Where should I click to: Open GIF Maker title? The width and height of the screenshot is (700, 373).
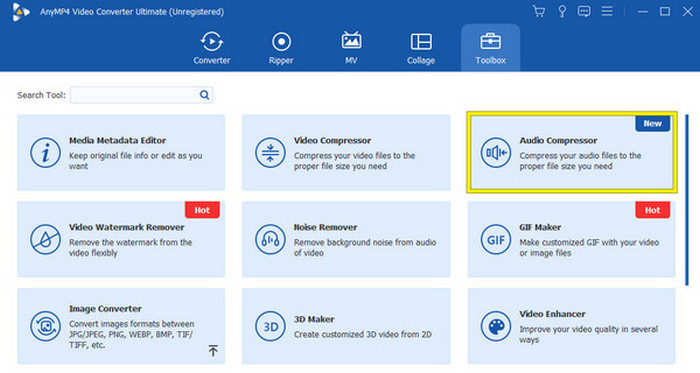tap(540, 227)
